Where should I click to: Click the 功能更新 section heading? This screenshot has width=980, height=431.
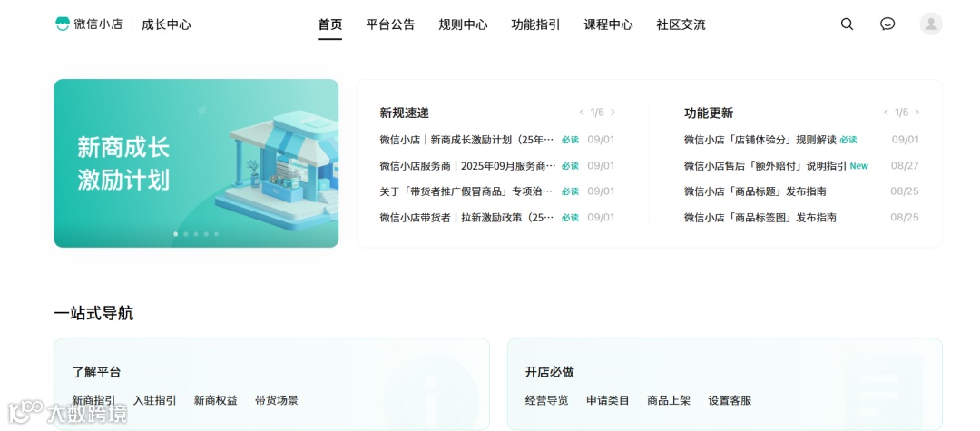click(x=709, y=113)
